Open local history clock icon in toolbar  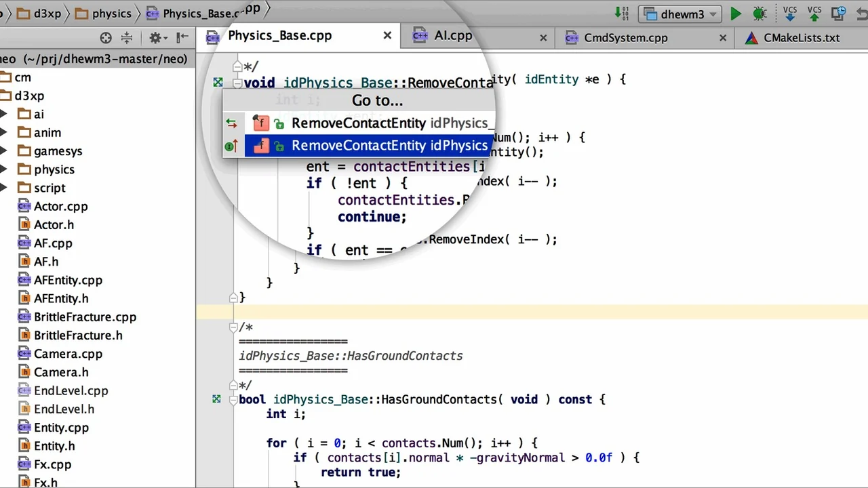tap(840, 14)
